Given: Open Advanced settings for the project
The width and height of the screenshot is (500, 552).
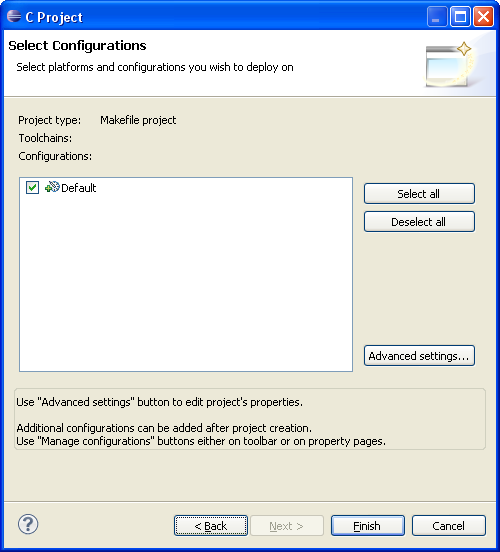Looking at the screenshot, I should pyautogui.click(x=419, y=356).
